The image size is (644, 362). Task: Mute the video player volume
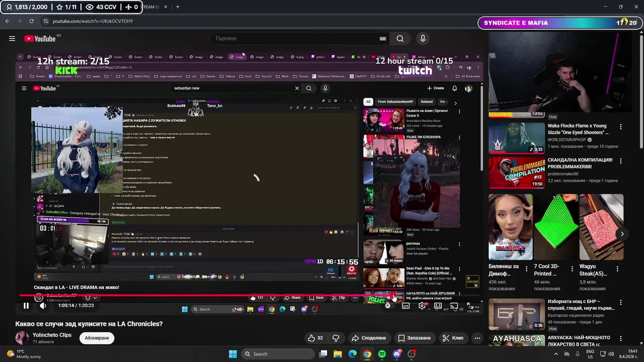pos(43,306)
